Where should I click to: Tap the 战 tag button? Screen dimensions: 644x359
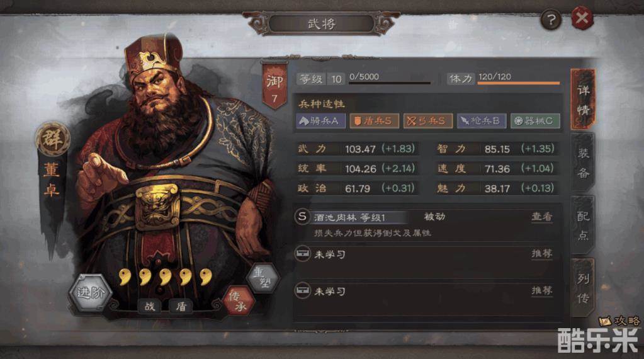pyautogui.click(x=149, y=306)
